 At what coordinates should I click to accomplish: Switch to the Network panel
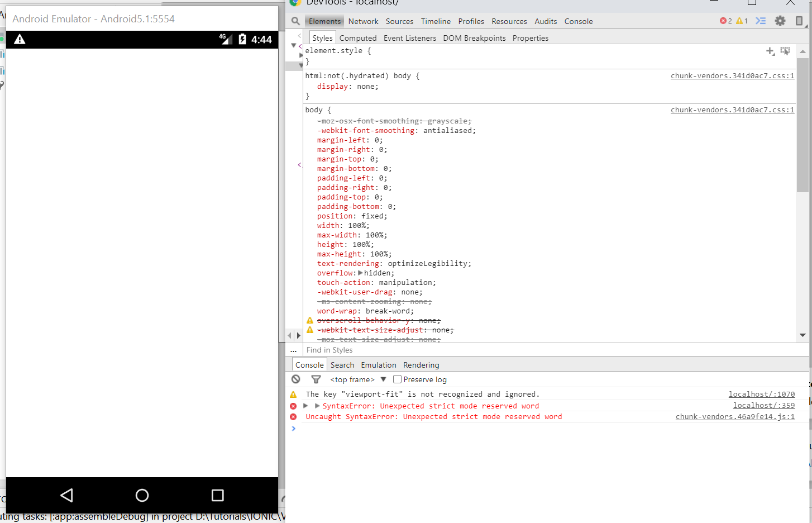(x=363, y=21)
